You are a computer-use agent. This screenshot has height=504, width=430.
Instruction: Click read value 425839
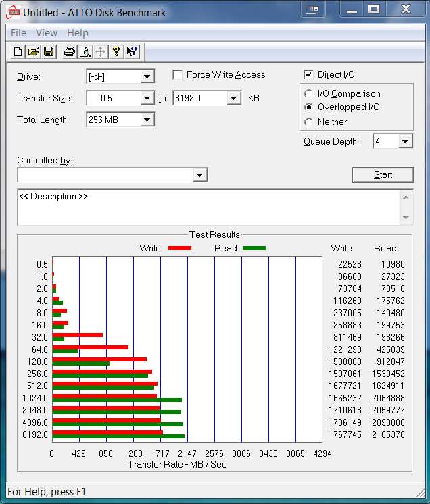click(x=390, y=349)
